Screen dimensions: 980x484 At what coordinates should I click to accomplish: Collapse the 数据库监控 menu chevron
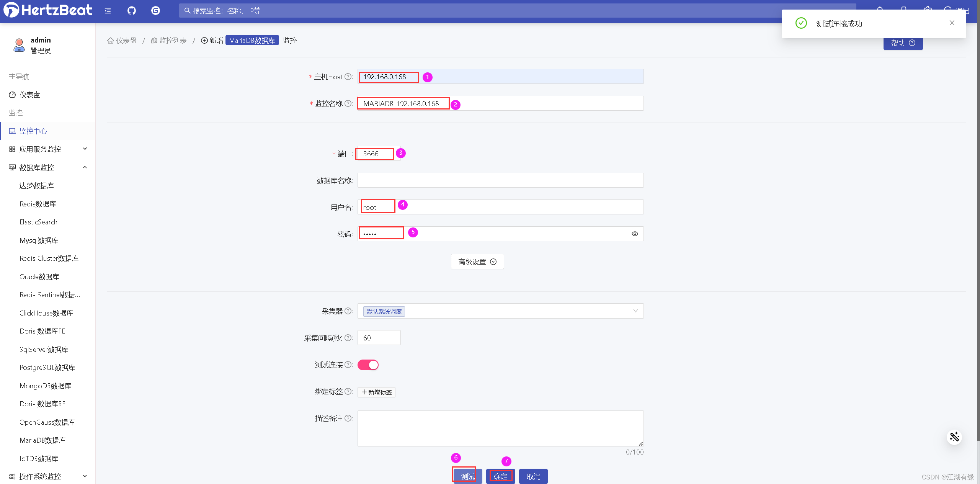click(85, 167)
